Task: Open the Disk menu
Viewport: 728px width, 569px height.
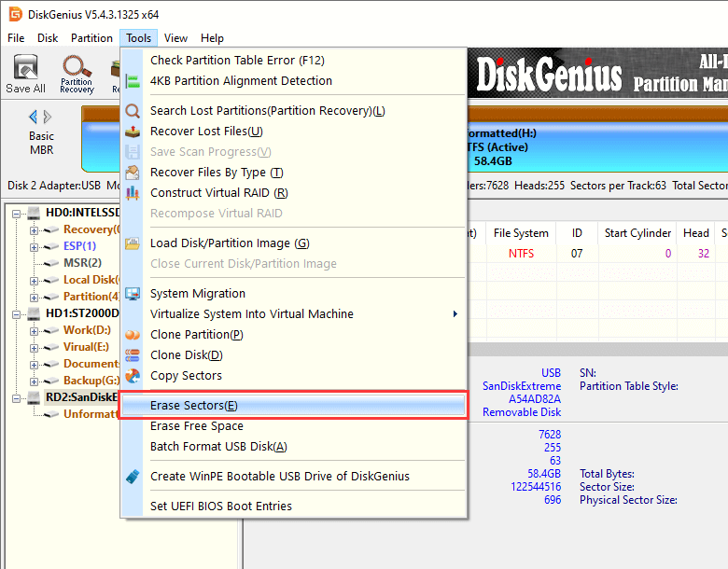Action: pos(48,38)
